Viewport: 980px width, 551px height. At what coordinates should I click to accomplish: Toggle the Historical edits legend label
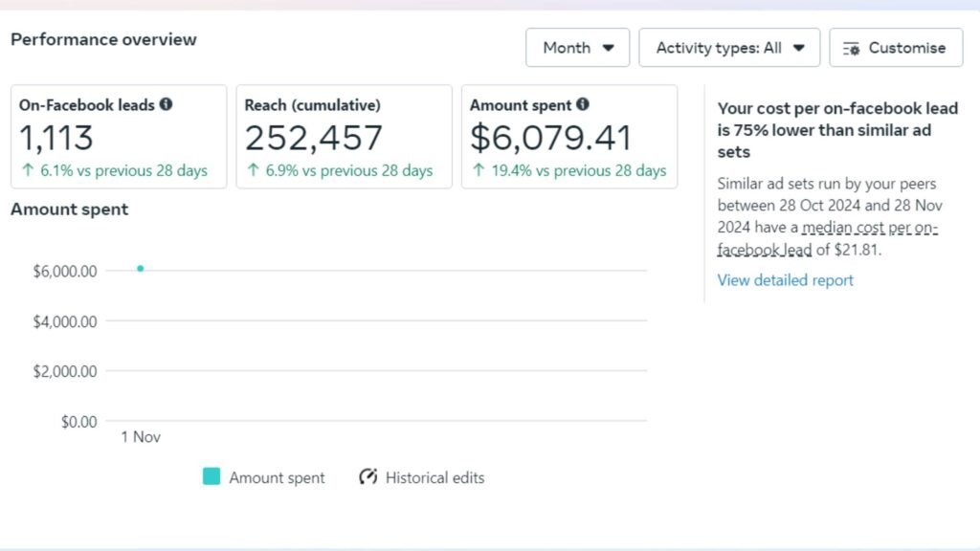[x=434, y=477]
